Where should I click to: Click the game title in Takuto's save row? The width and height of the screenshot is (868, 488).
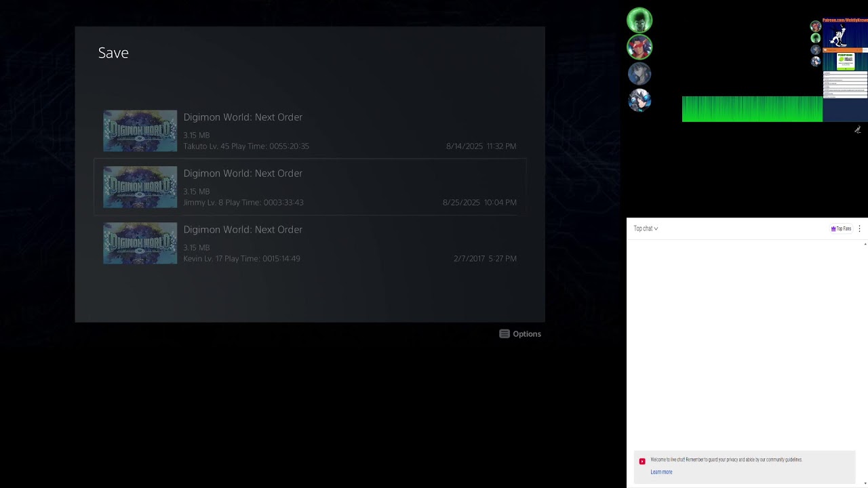[243, 117]
